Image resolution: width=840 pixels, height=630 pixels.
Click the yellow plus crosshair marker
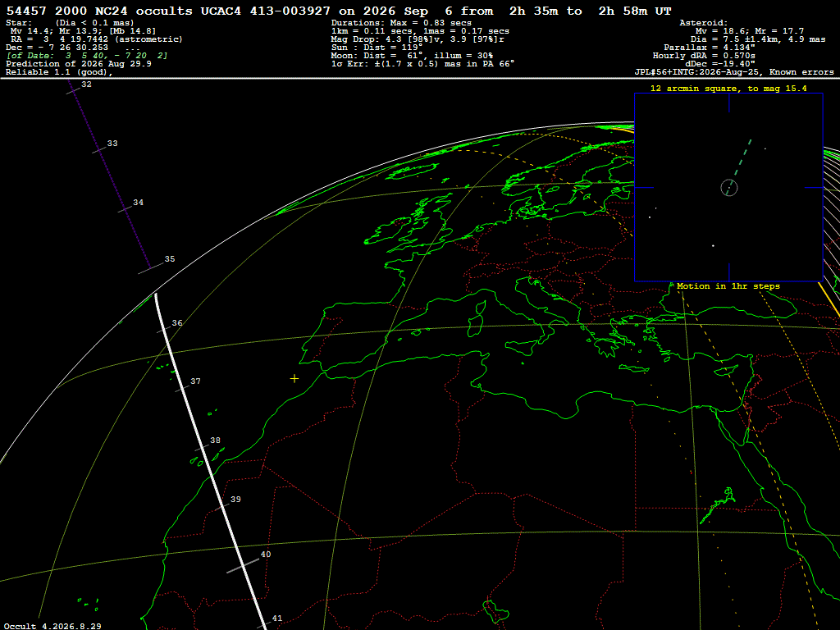294,379
